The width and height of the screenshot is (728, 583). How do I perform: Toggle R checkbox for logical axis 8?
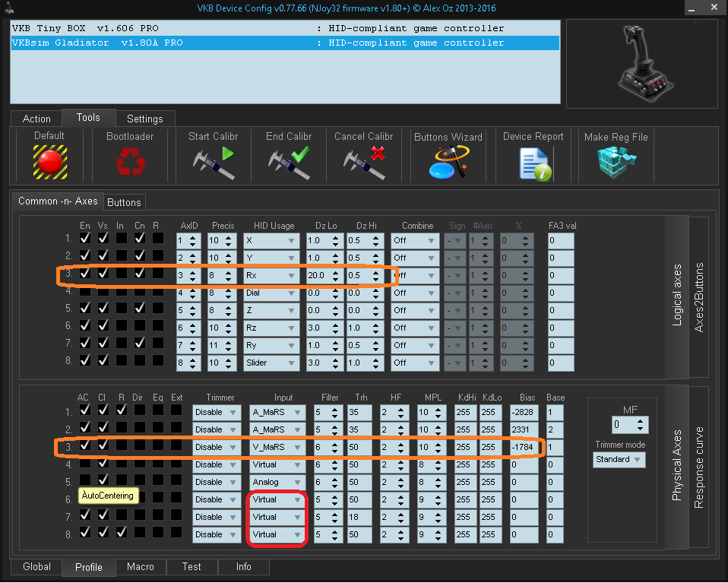tap(158, 360)
